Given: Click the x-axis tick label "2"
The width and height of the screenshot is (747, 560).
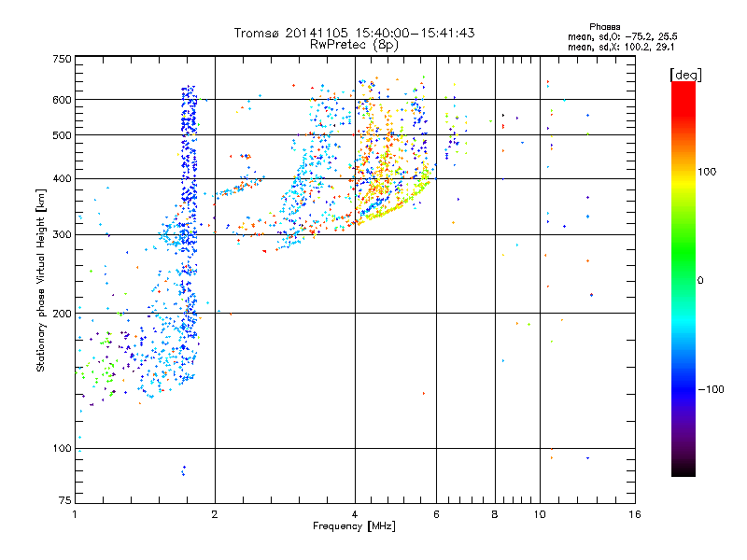Looking at the screenshot, I should 215,514.
